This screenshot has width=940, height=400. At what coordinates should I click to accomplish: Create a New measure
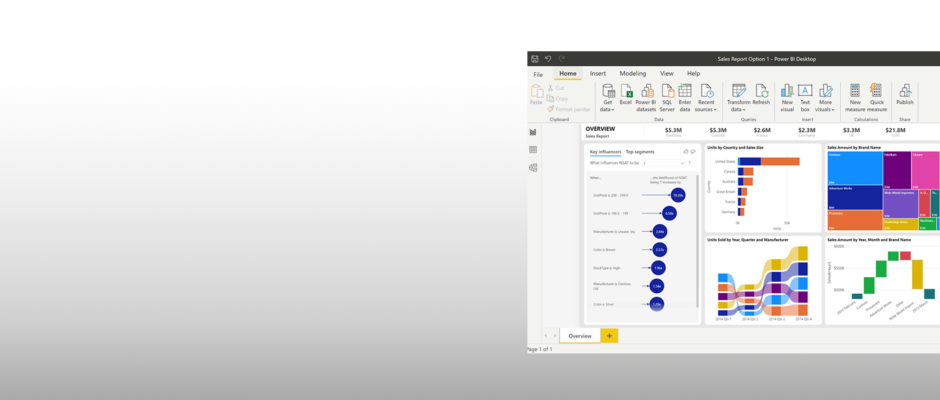(x=855, y=98)
